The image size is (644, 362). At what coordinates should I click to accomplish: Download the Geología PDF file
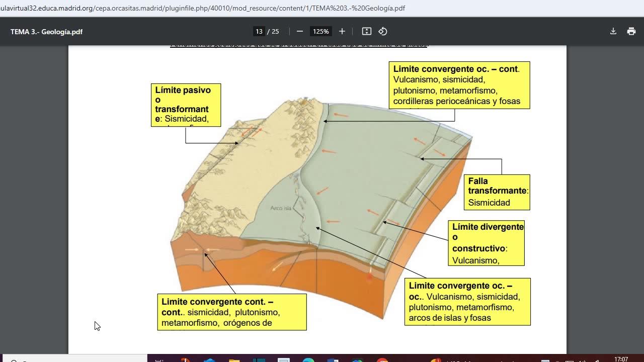pos(613,31)
